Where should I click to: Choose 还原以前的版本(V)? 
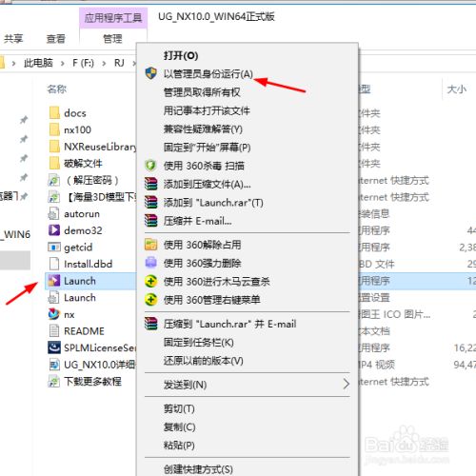click(204, 361)
